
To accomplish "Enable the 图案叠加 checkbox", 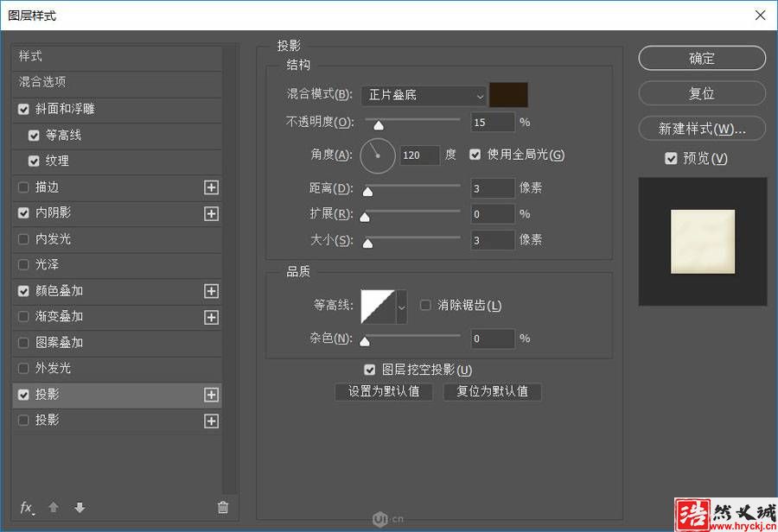I will (23, 343).
